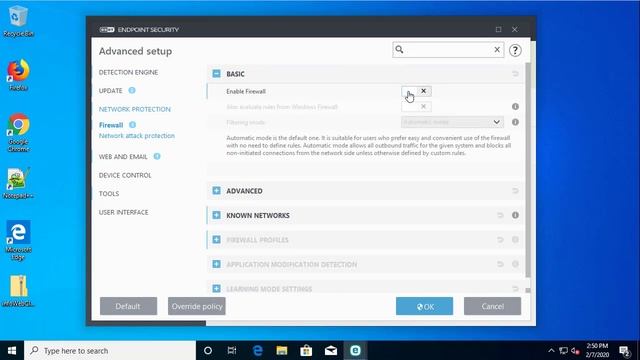Open DEVICE CONTROL settings
The image size is (640, 360).
125,175
